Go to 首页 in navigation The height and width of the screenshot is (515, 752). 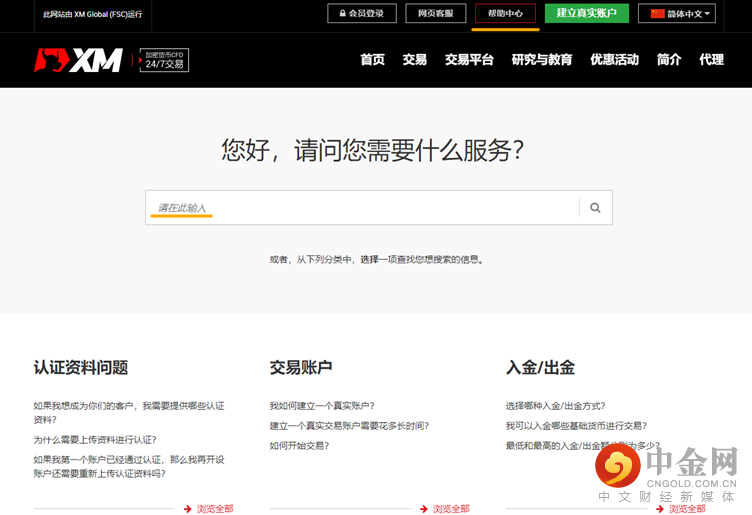pos(373,59)
